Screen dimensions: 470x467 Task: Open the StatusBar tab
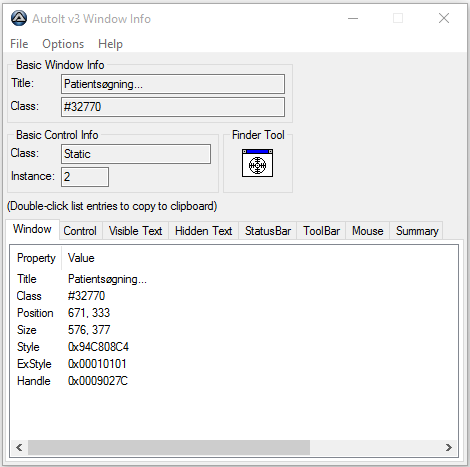[x=268, y=231]
